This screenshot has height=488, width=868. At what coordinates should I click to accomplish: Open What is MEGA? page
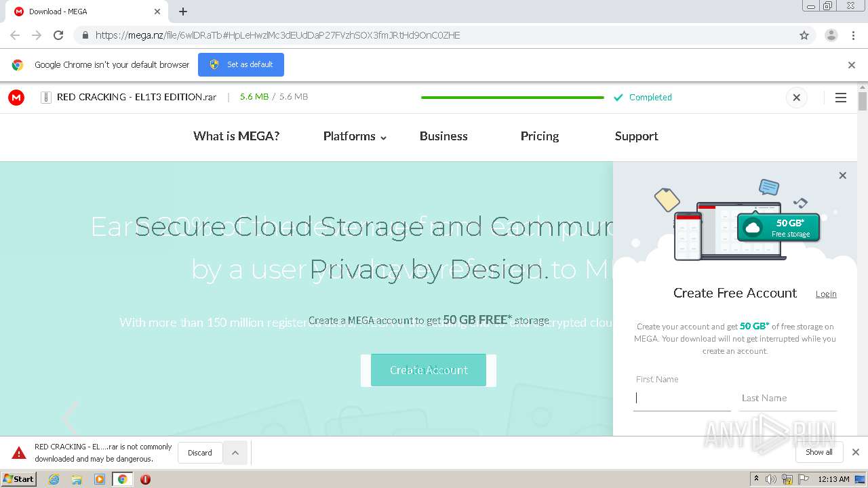coord(236,136)
